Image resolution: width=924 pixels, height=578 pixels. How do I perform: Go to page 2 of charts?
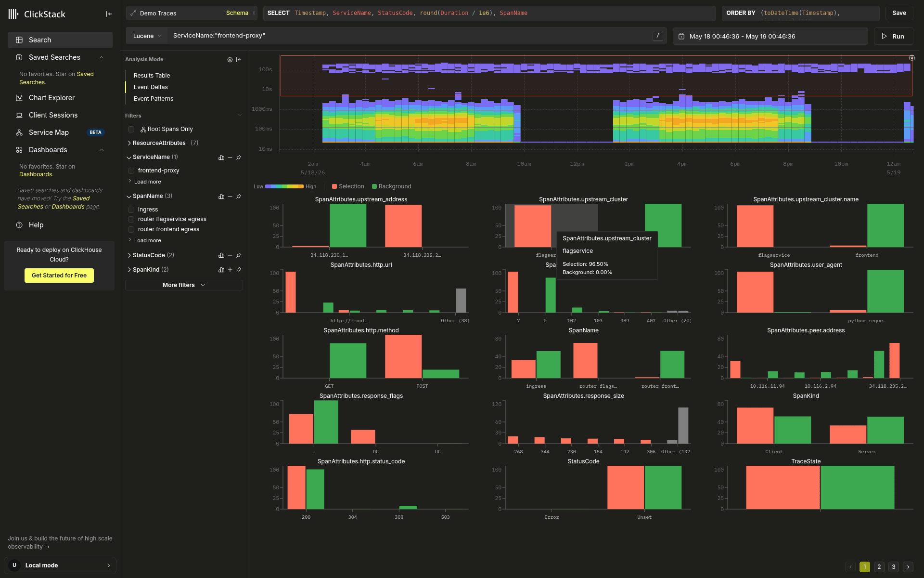point(879,567)
